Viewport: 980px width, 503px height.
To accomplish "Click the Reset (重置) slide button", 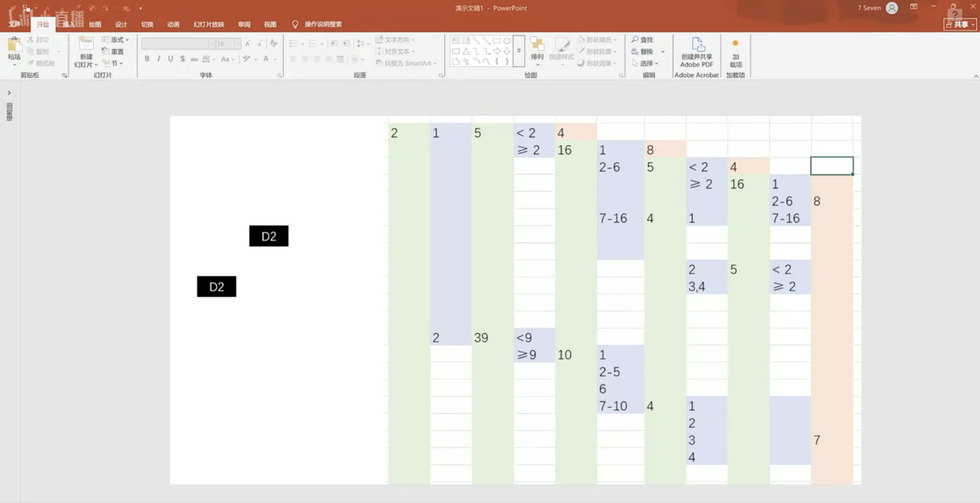I will tap(113, 51).
